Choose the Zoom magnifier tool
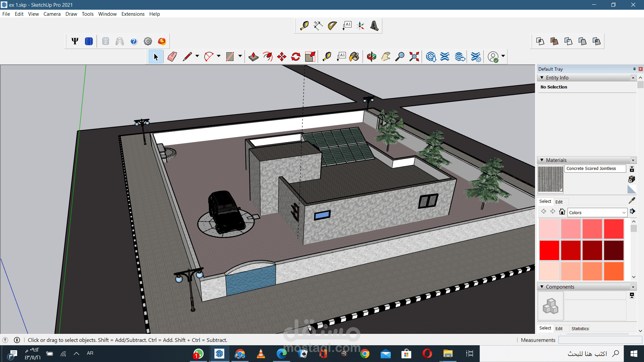644x362 pixels. [x=400, y=57]
